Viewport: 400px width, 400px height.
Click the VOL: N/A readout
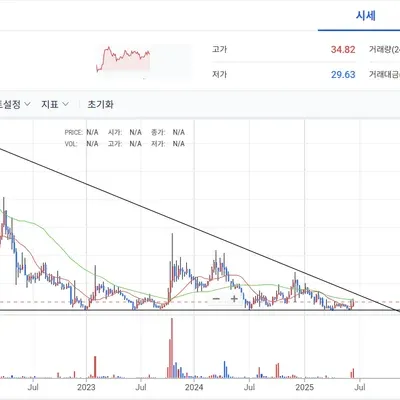pos(81,144)
